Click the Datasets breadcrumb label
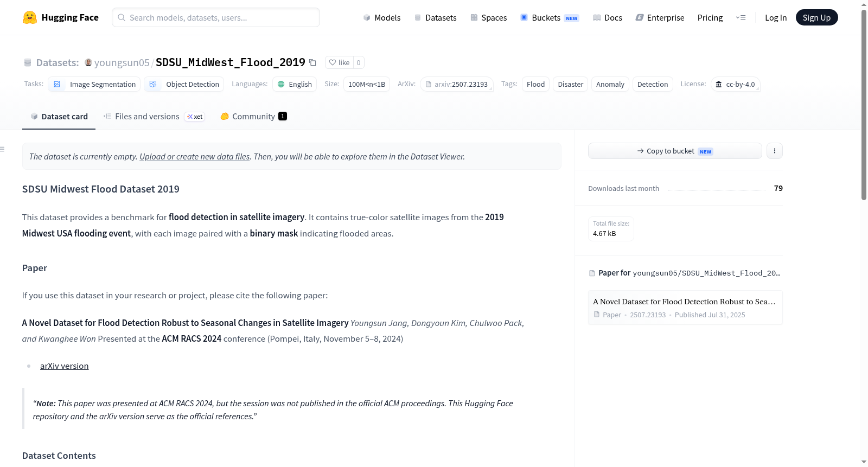 pos(58,62)
